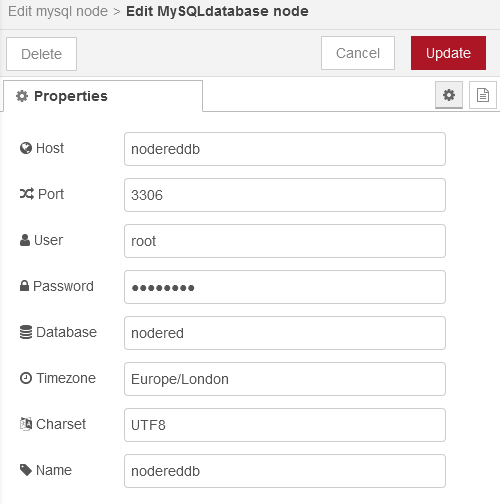500x504 pixels.
Task: Open node description document icon
Action: [483, 95]
